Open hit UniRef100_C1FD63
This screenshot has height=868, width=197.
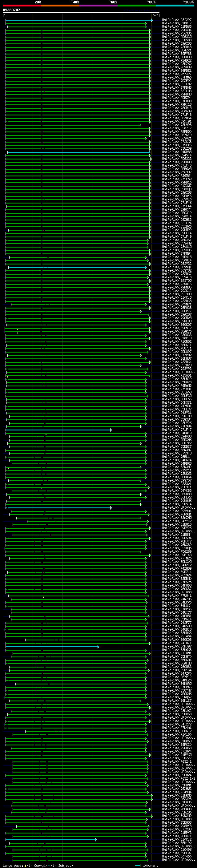pos(176,27)
